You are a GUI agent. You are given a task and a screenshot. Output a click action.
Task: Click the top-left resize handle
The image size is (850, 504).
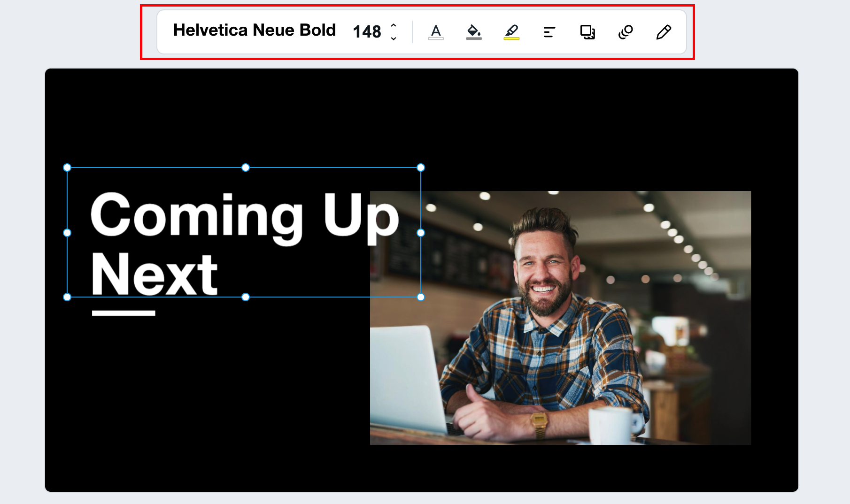(x=67, y=167)
